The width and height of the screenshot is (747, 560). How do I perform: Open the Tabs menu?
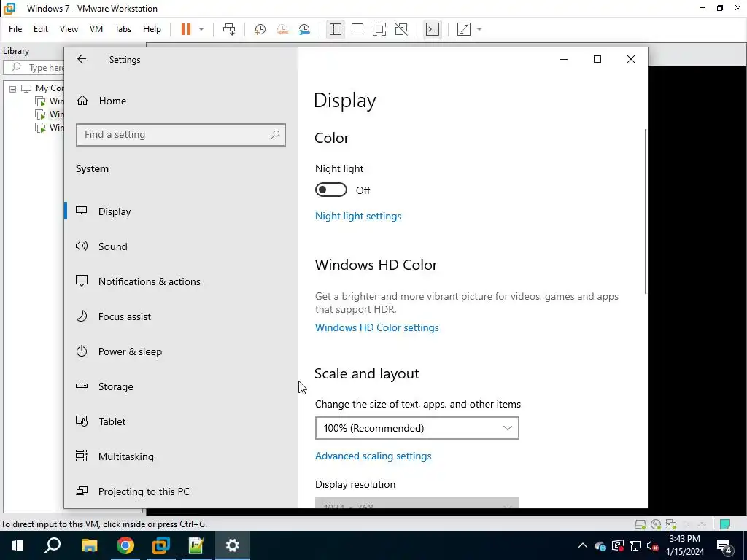pyautogui.click(x=123, y=29)
